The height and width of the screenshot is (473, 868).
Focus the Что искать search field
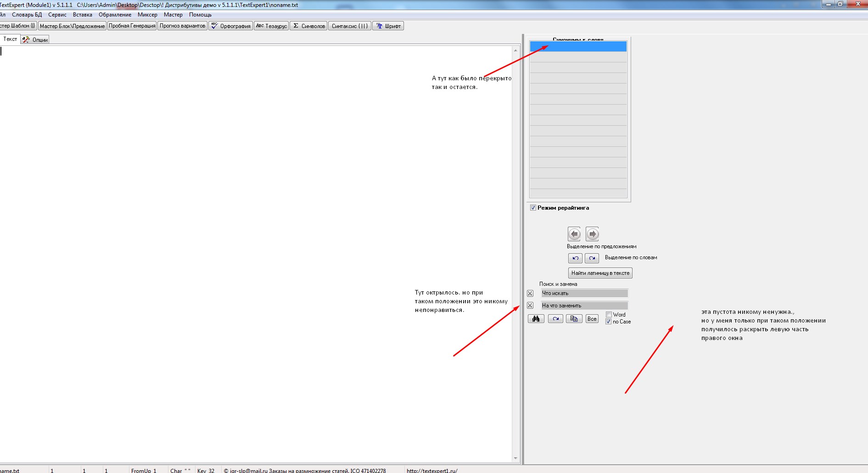point(584,293)
